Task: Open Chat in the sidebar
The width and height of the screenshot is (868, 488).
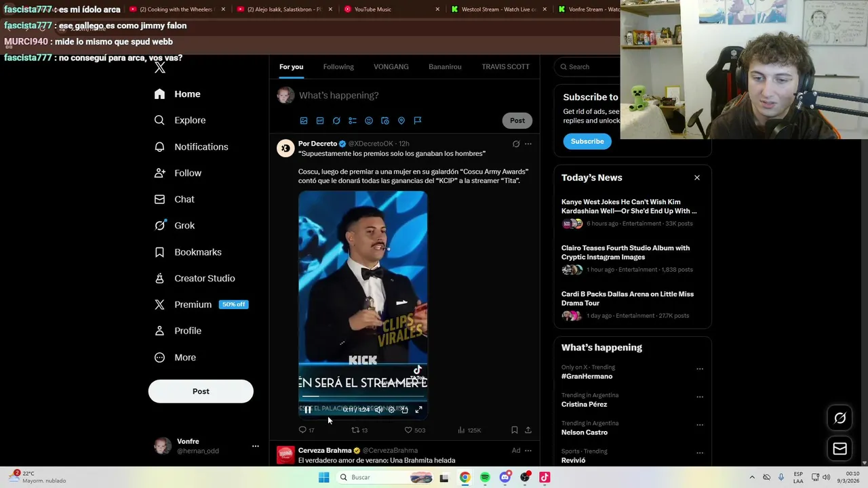Action: tap(174, 199)
